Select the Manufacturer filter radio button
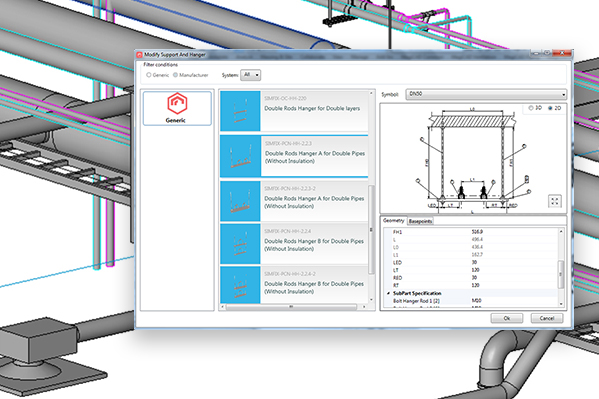The image size is (599, 399). (175, 75)
